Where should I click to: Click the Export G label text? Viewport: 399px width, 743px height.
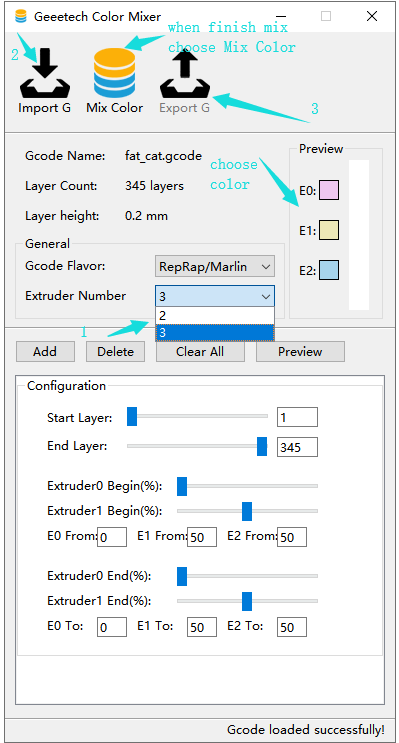184,108
